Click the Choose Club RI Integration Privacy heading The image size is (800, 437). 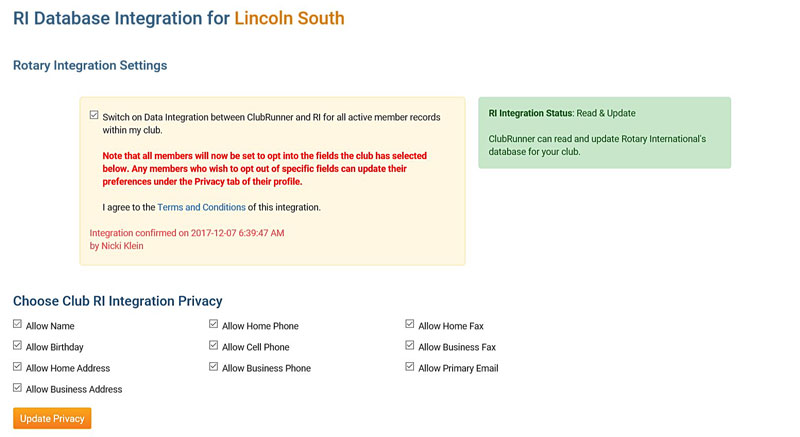click(117, 301)
